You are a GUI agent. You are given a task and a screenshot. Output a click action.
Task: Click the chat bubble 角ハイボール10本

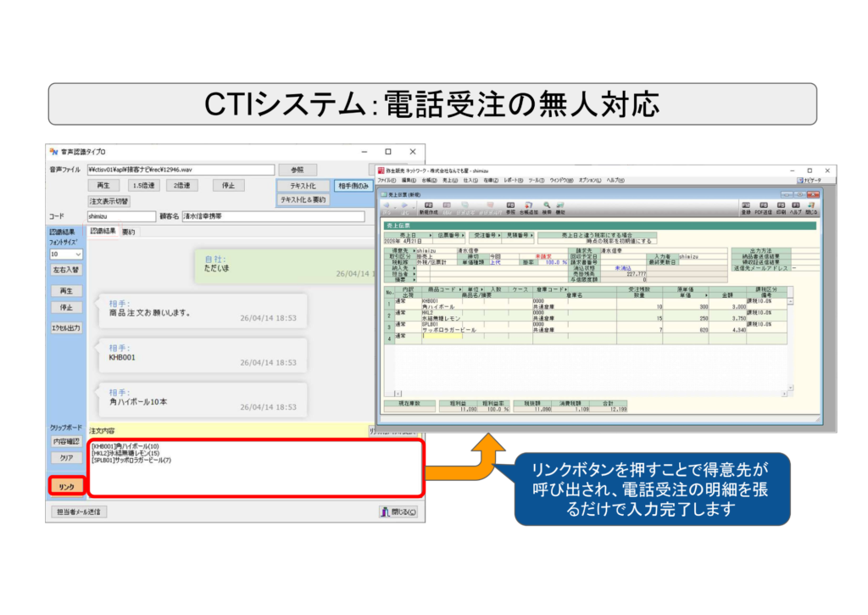point(201,400)
